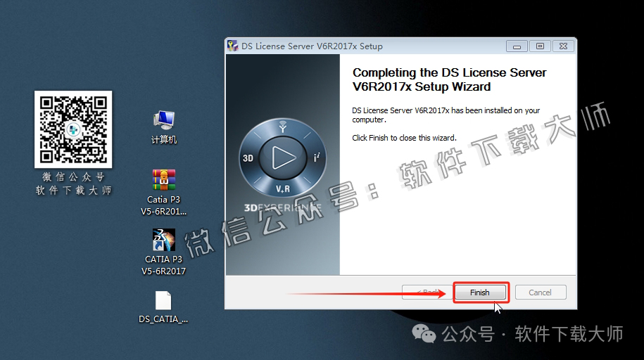
Task: Click the QR code image on the desktop
Action: [x=74, y=129]
